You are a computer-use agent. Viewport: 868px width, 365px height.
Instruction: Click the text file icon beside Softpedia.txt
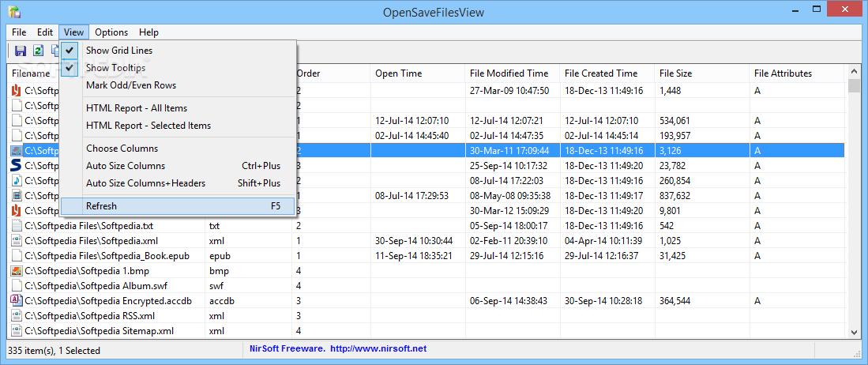pos(16,225)
